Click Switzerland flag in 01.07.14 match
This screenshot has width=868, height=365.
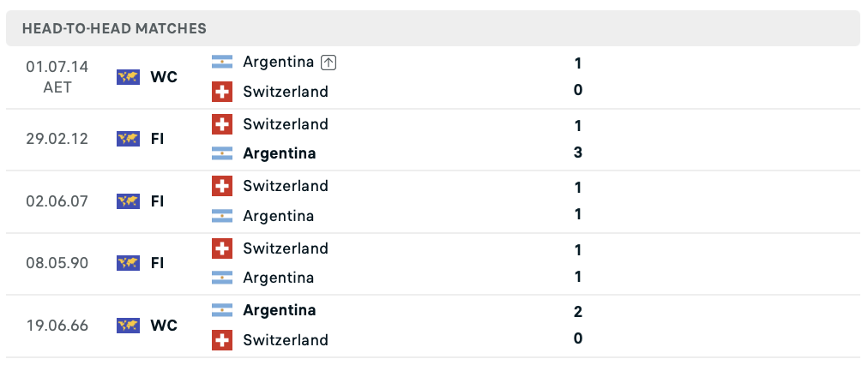(x=222, y=91)
